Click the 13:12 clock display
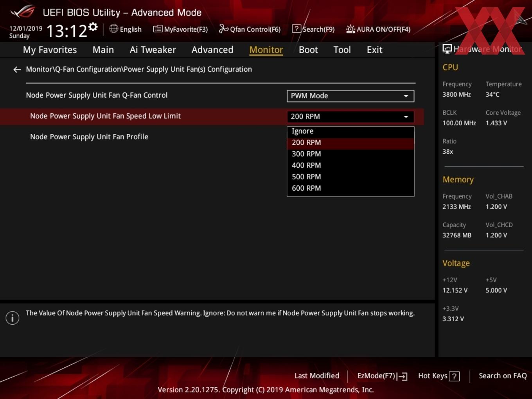 coord(66,31)
